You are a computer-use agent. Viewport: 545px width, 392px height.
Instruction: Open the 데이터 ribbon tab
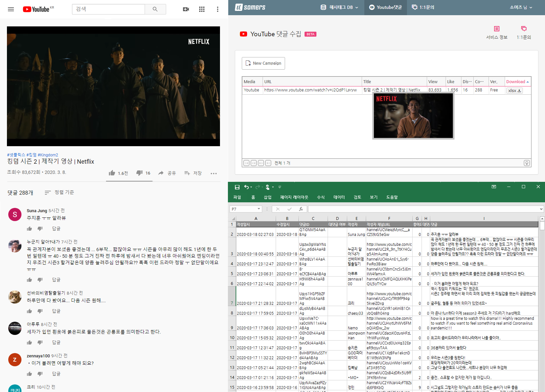coord(339,197)
